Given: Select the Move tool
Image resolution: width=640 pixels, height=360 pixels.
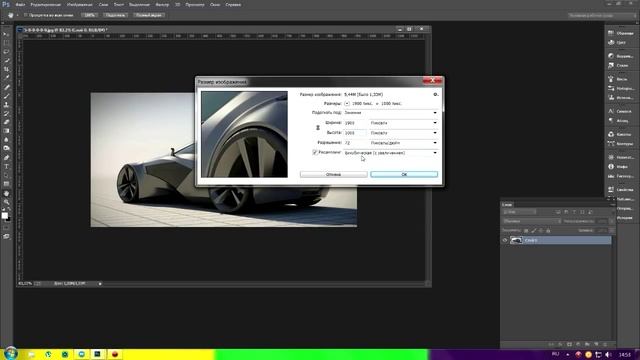Looking at the screenshot, I should 6,34.
